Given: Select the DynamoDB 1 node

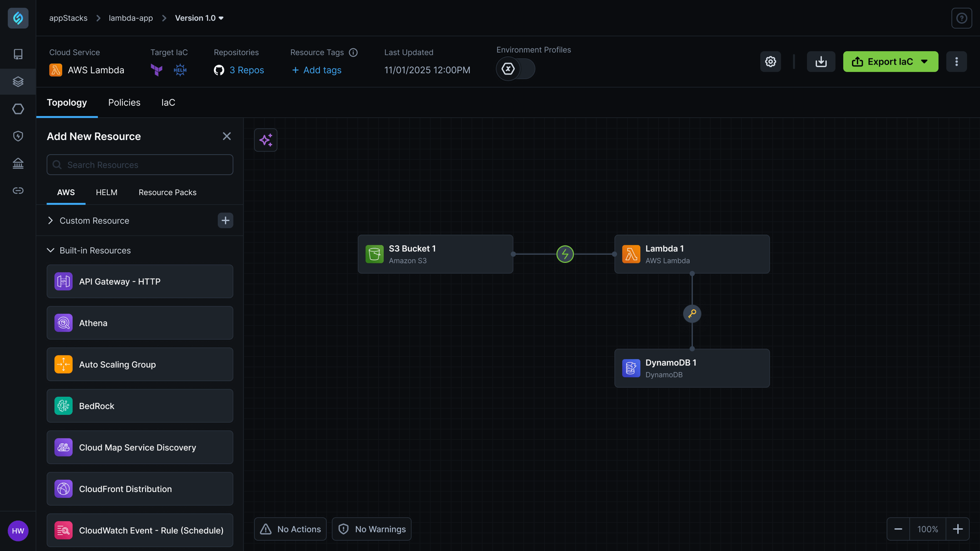Looking at the screenshot, I should [x=692, y=368].
